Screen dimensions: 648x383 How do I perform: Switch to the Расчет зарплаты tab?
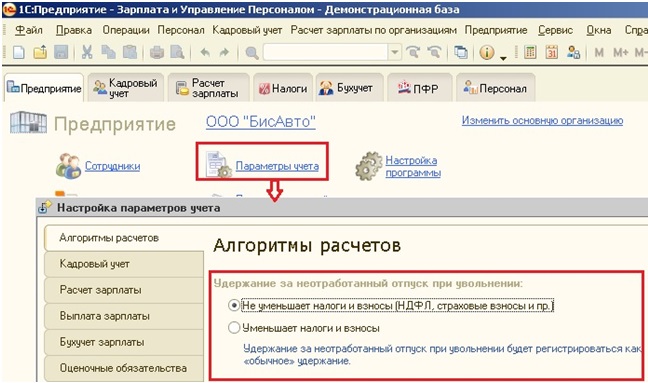pyautogui.click(x=209, y=88)
